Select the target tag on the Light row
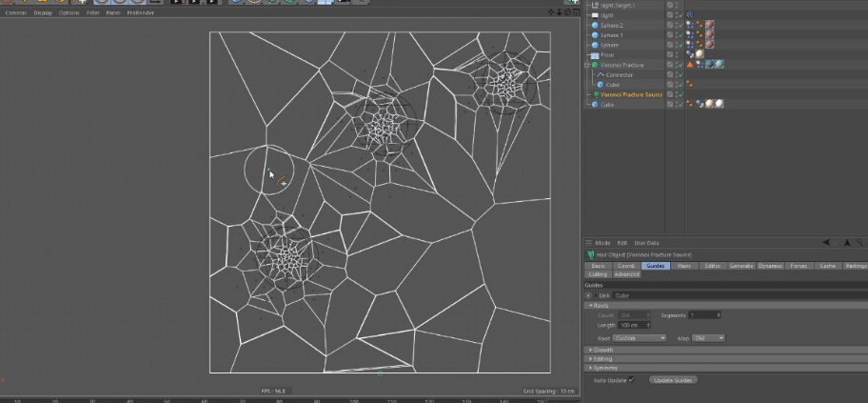The image size is (868, 403). click(690, 15)
